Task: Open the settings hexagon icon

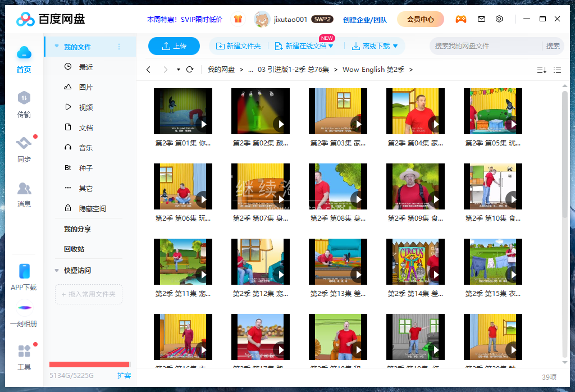Action: coord(499,19)
